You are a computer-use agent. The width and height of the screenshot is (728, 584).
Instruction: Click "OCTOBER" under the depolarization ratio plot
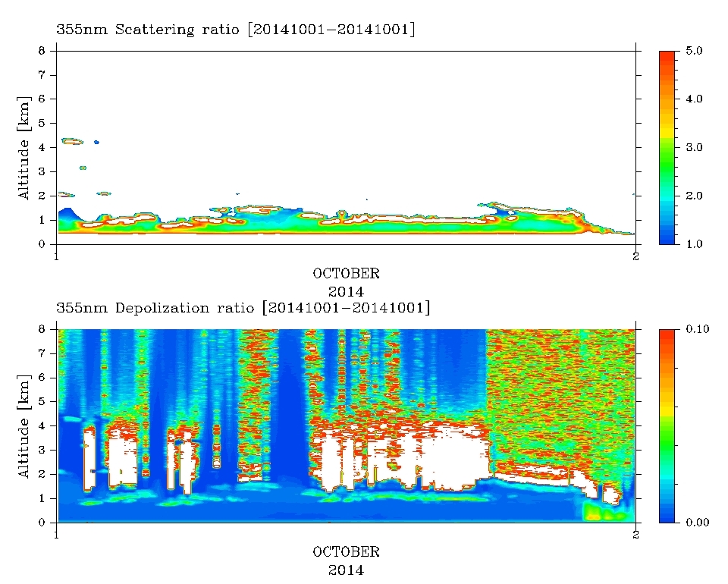pyautogui.click(x=346, y=552)
